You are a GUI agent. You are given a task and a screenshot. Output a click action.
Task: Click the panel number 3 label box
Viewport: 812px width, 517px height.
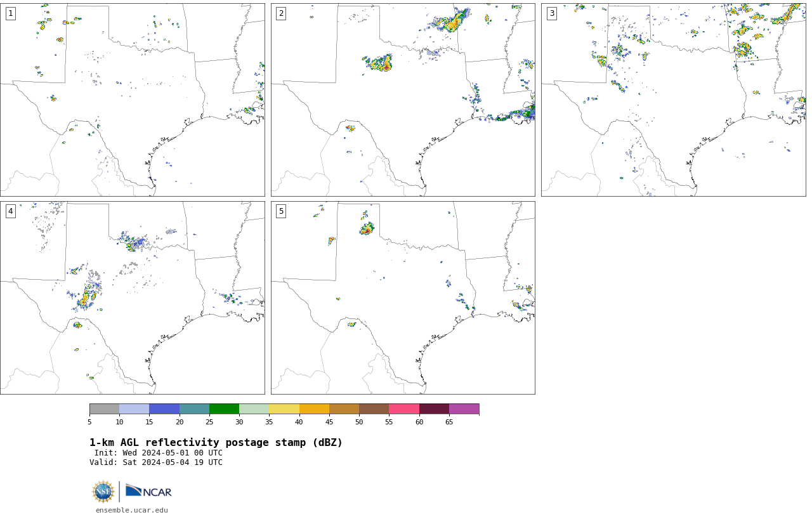point(551,13)
